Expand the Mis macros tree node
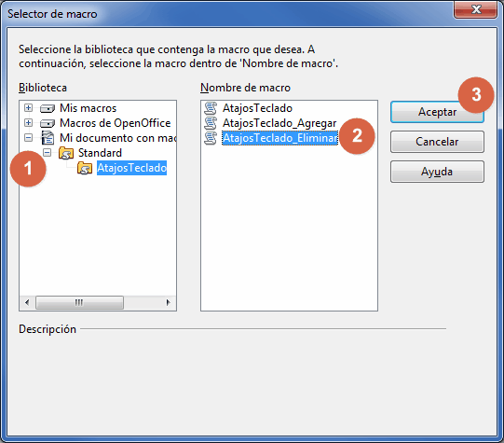The width and height of the screenshot is (504, 443). (x=28, y=108)
